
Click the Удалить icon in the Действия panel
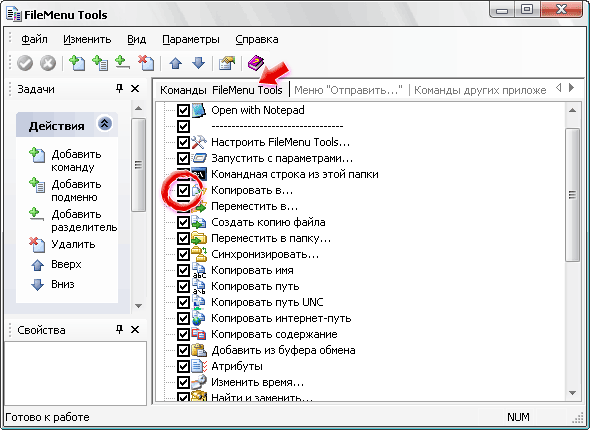37,245
